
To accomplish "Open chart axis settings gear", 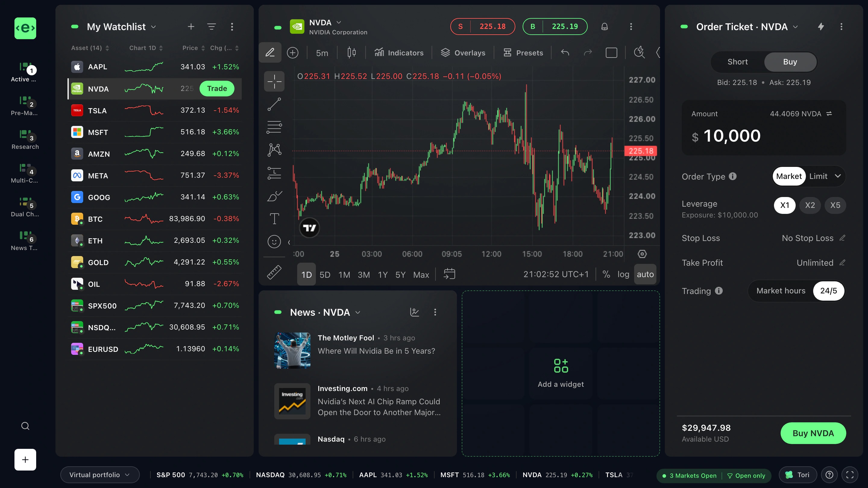I will pyautogui.click(x=642, y=254).
